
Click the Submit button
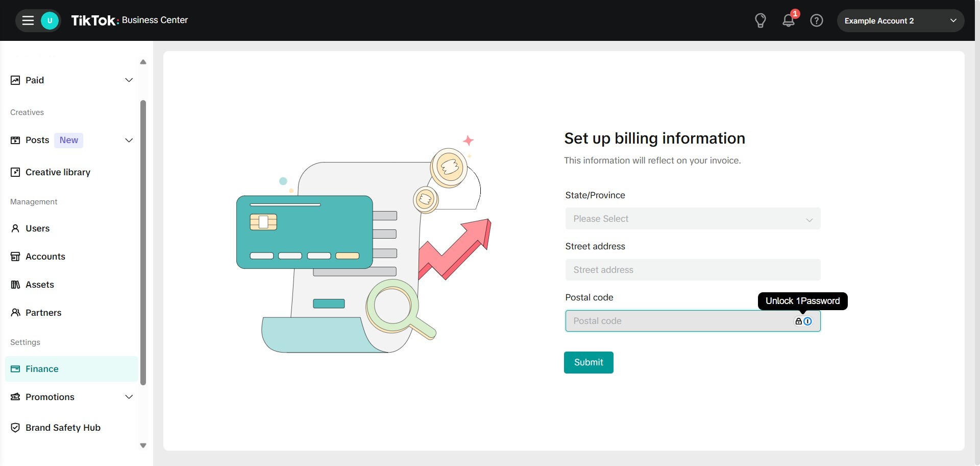(x=588, y=362)
